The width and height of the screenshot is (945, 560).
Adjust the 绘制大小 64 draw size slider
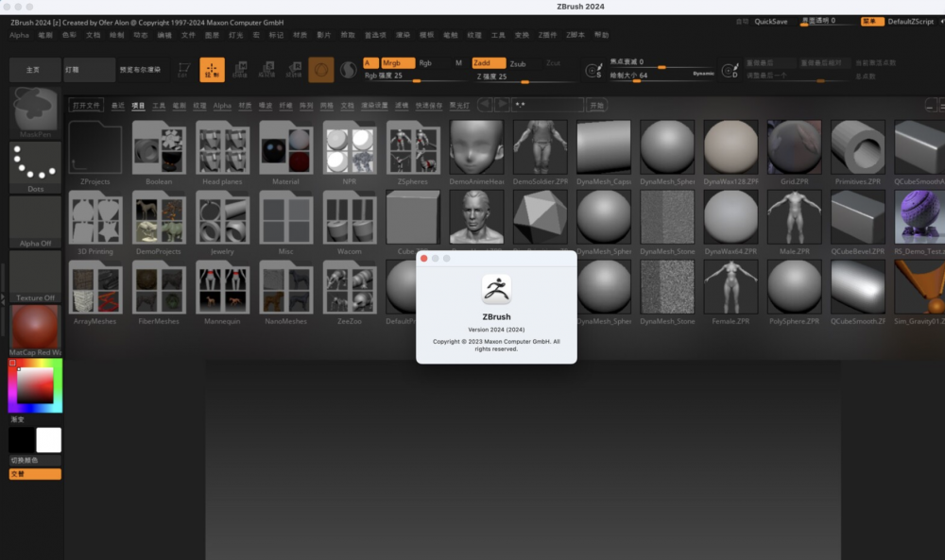[661, 76]
